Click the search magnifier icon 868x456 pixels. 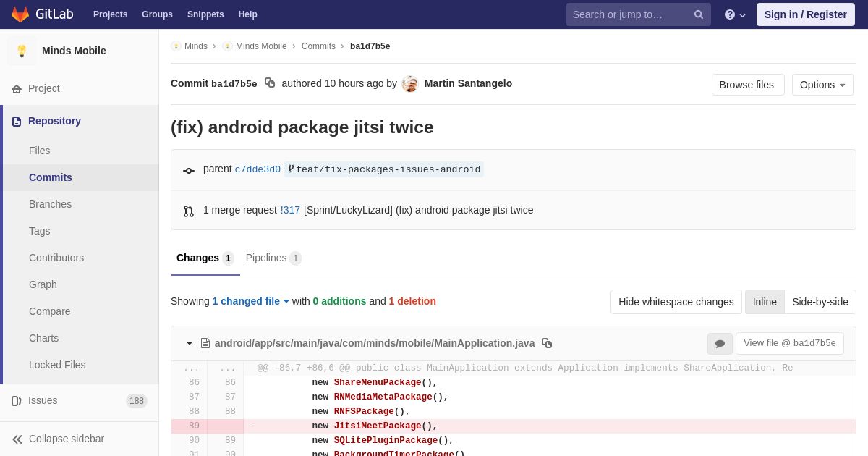point(698,14)
